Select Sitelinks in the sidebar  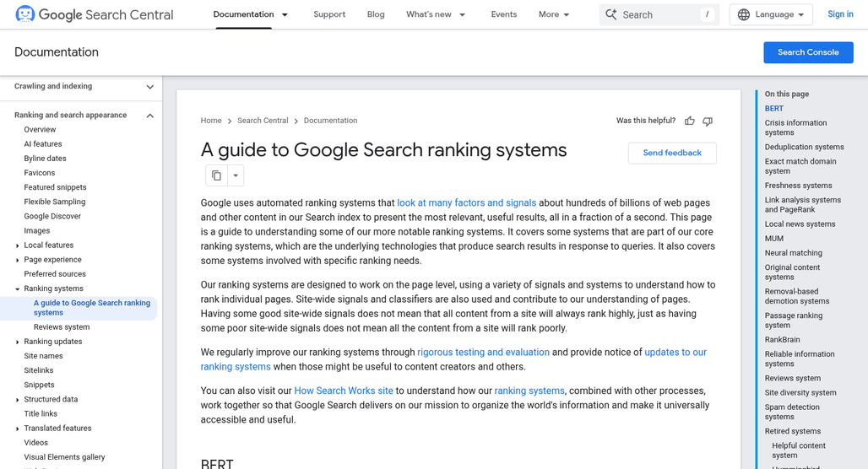39,370
